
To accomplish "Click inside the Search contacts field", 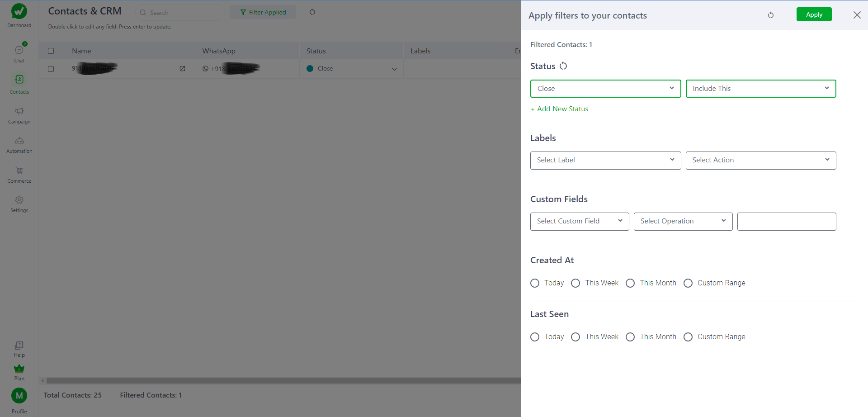I will (x=179, y=12).
